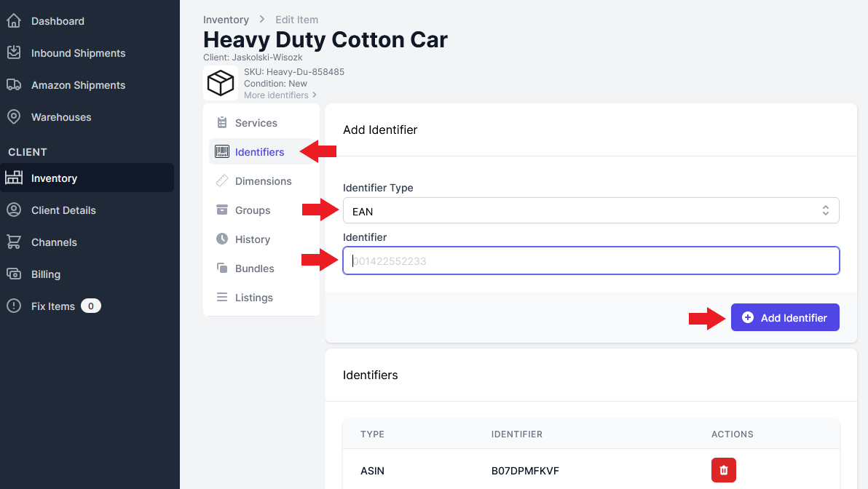
Task: Delete the ASIN identifier with trash icon
Action: tap(723, 470)
